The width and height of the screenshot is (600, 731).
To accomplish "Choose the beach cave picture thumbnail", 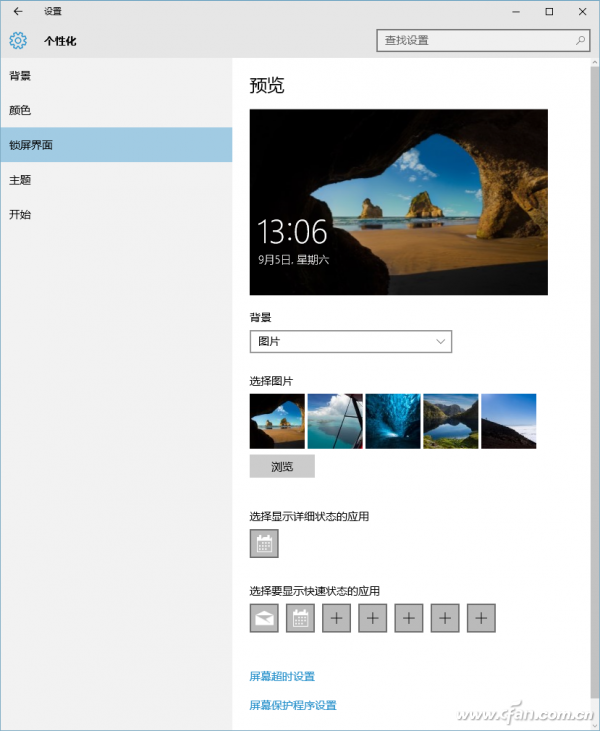I will pos(277,421).
